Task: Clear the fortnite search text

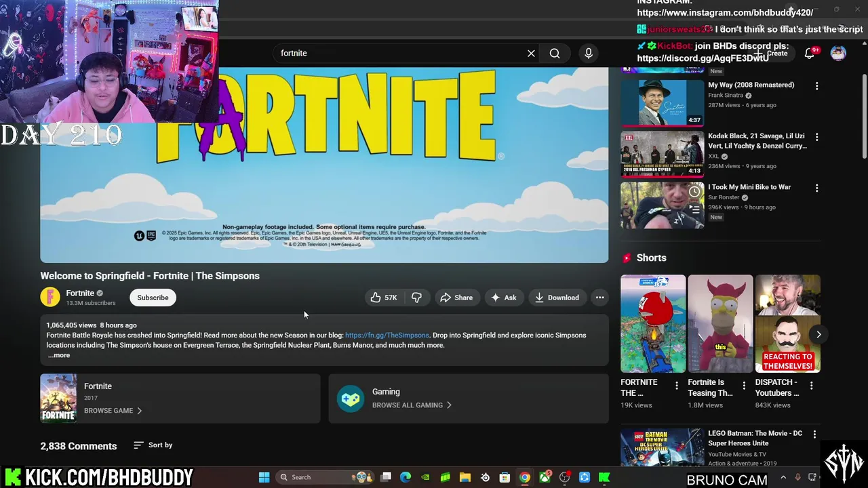Action: (x=531, y=53)
